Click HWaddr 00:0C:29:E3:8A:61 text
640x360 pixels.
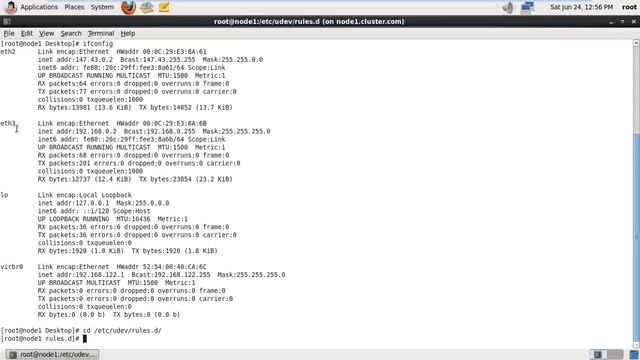point(162,52)
